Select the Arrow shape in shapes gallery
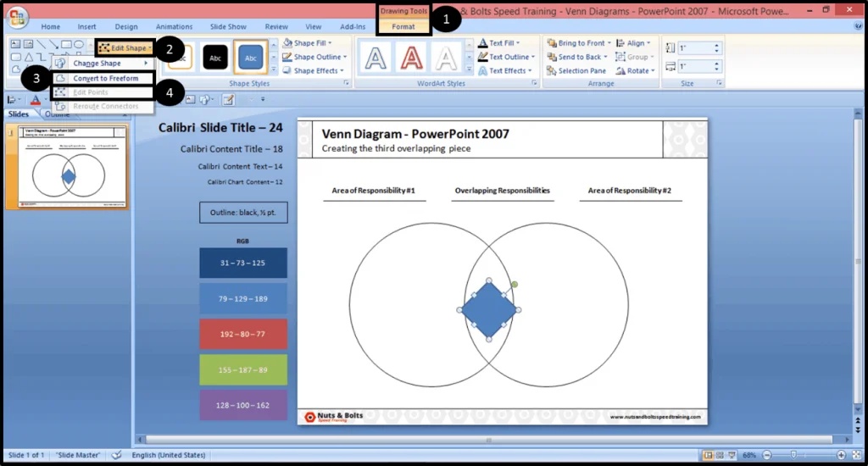 pos(53,44)
